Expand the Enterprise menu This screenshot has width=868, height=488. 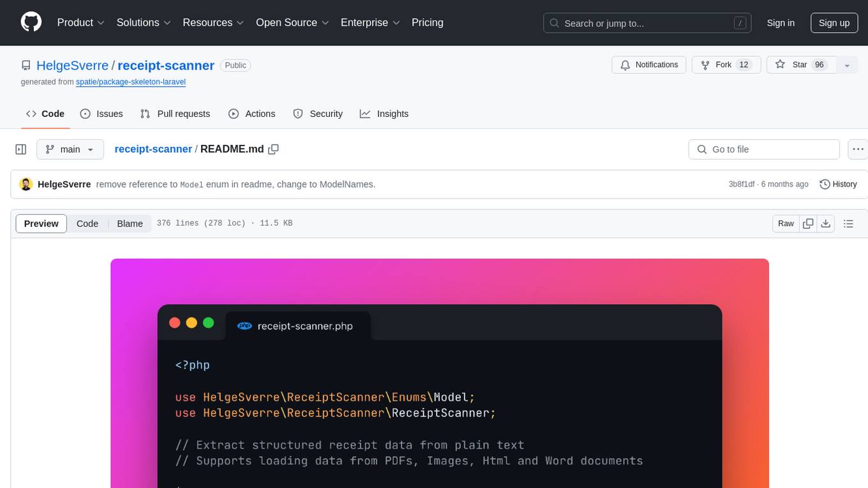click(x=370, y=22)
